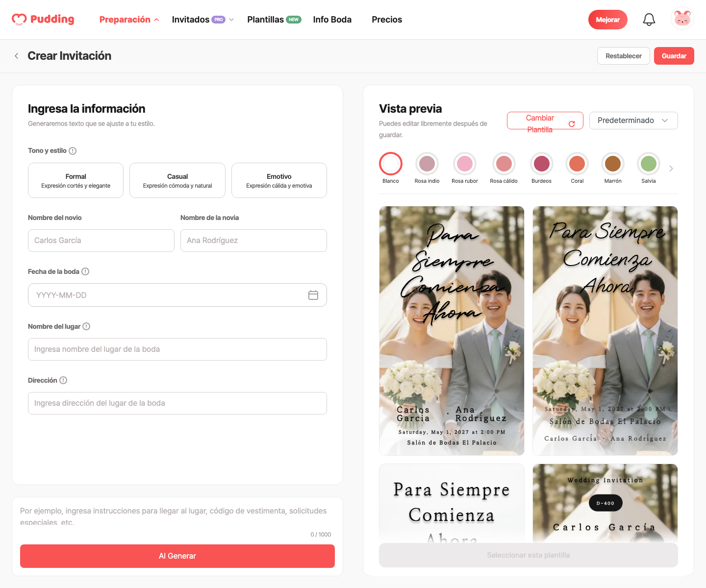Select the script-title template with names at bottom left
The height and width of the screenshot is (588, 706).
pos(452,331)
